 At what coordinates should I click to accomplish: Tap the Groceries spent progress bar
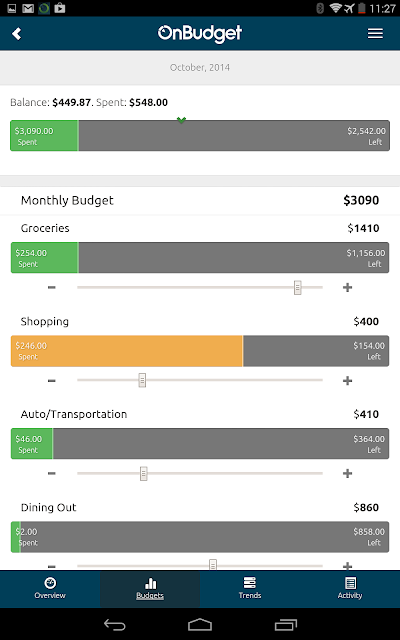pyautogui.click(x=200, y=258)
